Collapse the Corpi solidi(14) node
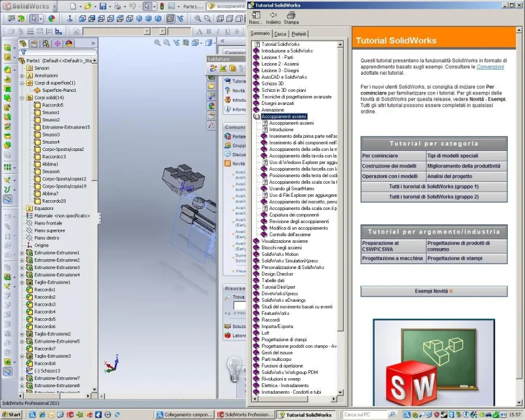Image resolution: width=525 pixels, height=420 pixels. click(x=22, y=98)
